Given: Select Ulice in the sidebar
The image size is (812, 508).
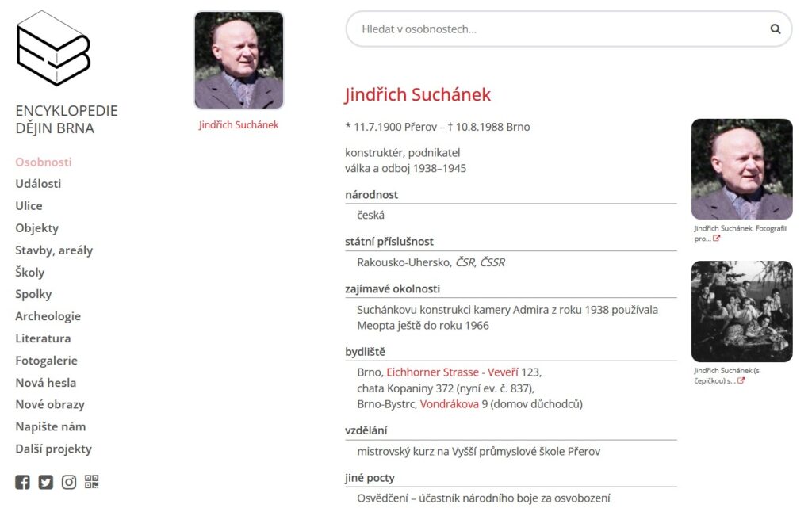Looking at the screenshot, I should pos(29,206).
